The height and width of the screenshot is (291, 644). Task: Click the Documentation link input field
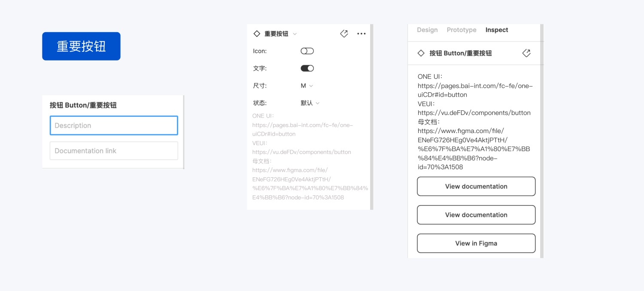coord(114,151)
